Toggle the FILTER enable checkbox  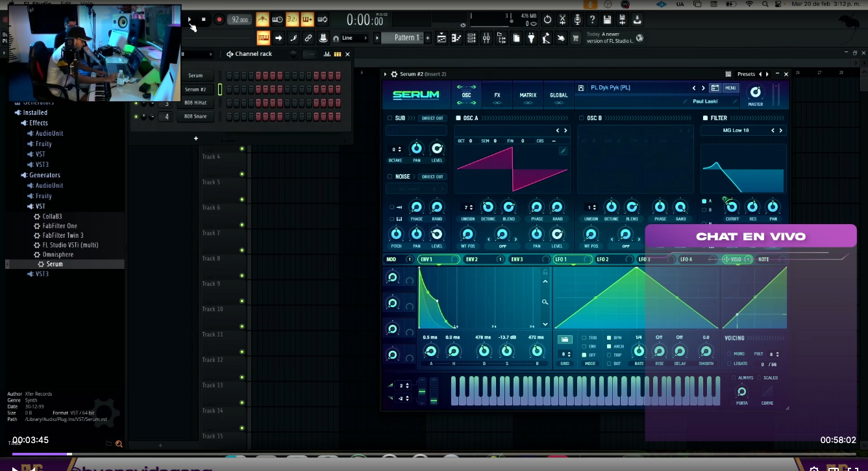[x=706, y=118]
